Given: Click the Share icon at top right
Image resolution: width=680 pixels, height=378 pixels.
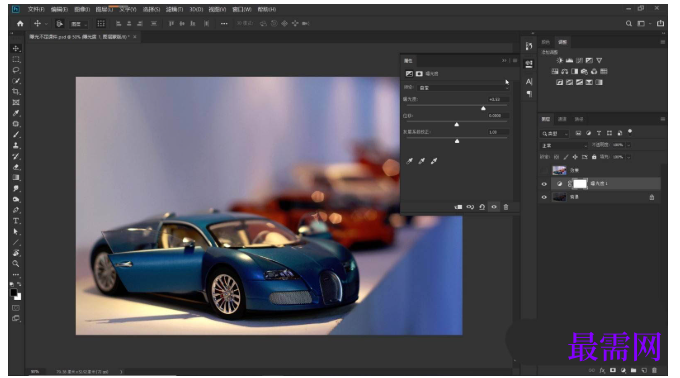Looking at the screenshot, I should (660, 23).
